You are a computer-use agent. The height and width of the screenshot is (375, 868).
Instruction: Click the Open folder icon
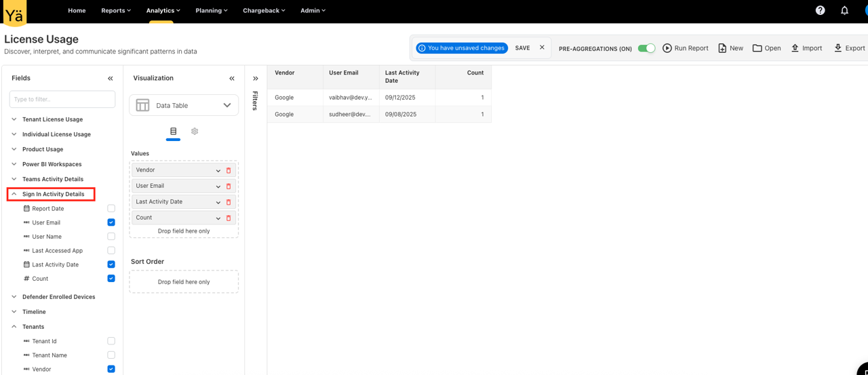pos(757,48)
